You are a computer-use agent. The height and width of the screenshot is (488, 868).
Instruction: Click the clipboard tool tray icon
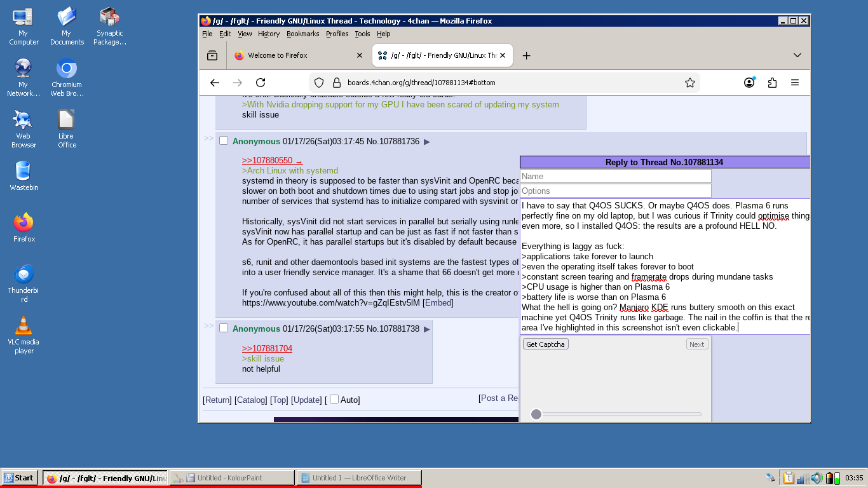coord(788,478)
